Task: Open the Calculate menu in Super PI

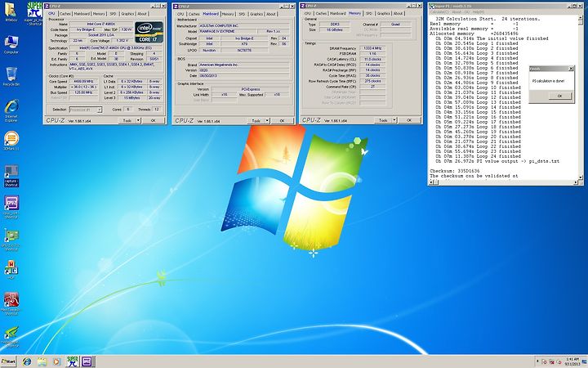Action: click(x=440, y=12)
